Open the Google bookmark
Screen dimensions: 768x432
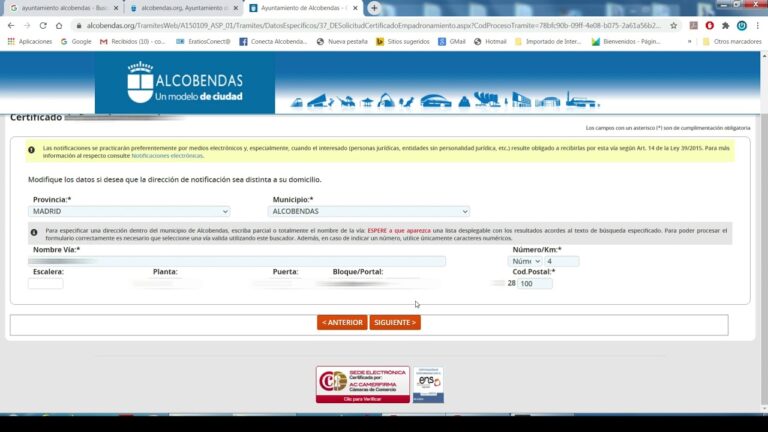(x=76, y=42)
